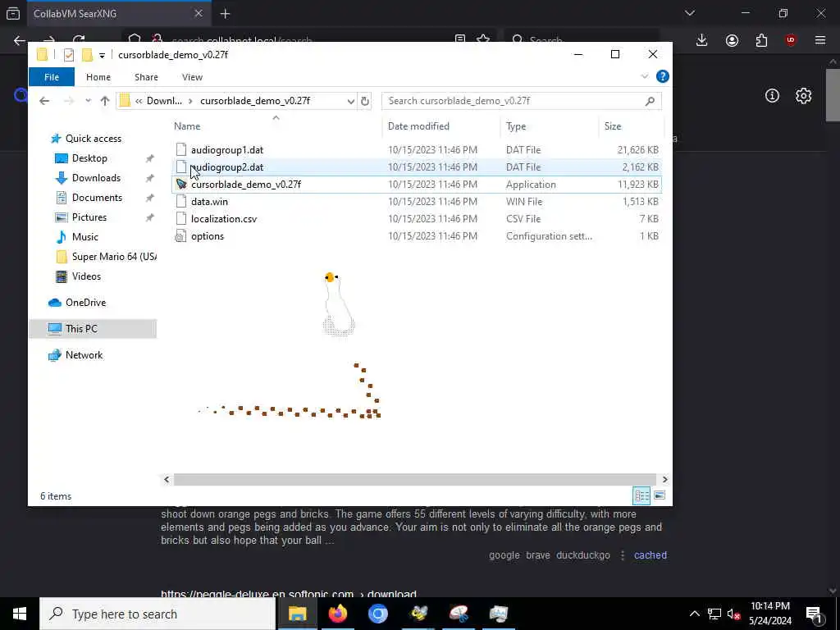Screen dimensions: 840x630
Task: Open address bar history dropdown
Action: click(x=350, y=101)
